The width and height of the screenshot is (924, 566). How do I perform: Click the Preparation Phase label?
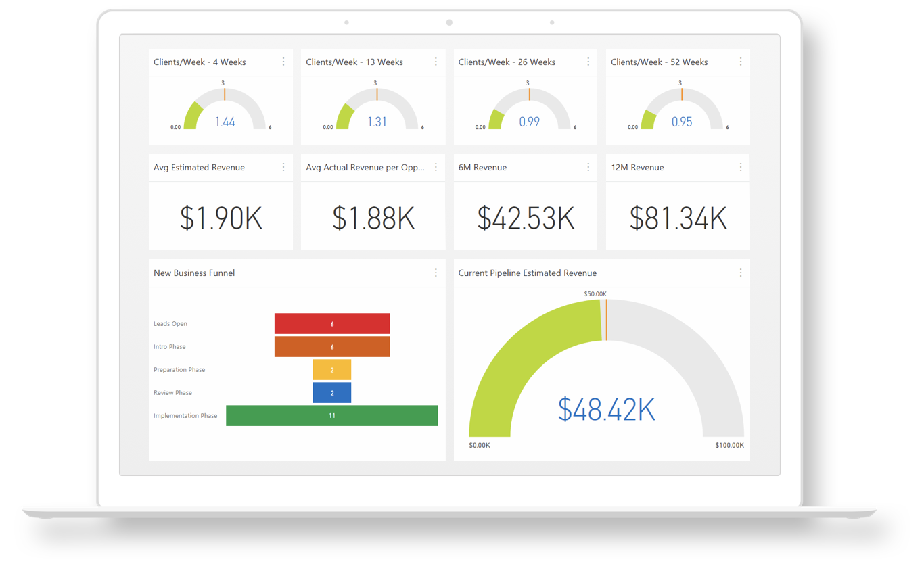point(179,370)
